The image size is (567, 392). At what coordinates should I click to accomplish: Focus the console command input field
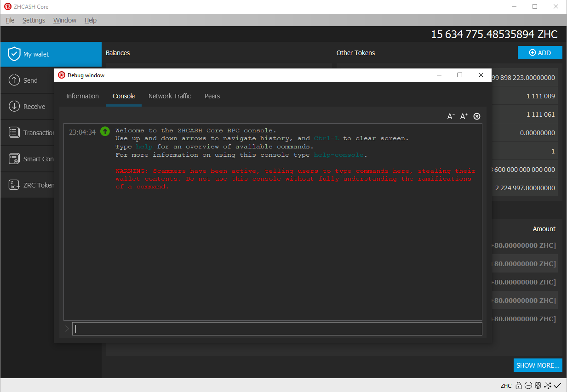[x=277, y=329]
